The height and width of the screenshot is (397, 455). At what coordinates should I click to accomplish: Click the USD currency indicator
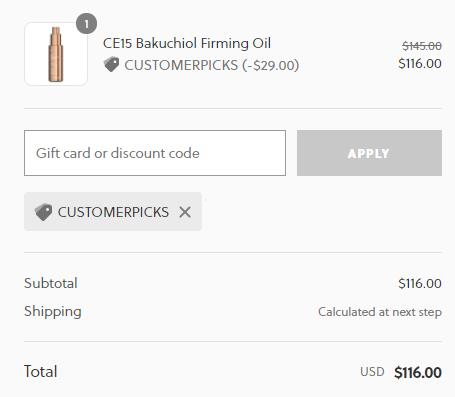point(372,372)
